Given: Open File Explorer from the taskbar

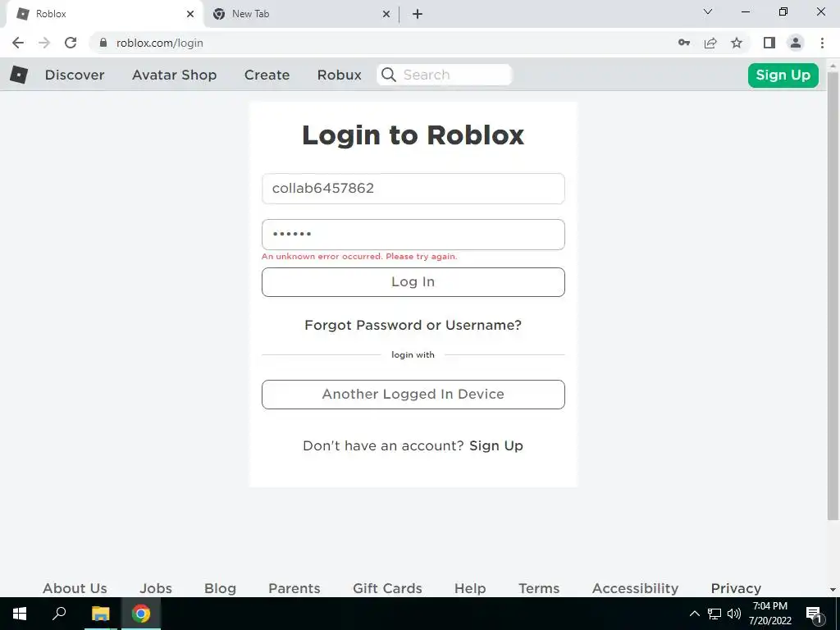Looking at the screenshot, I should pyautogui.click(x=100, y=614).
